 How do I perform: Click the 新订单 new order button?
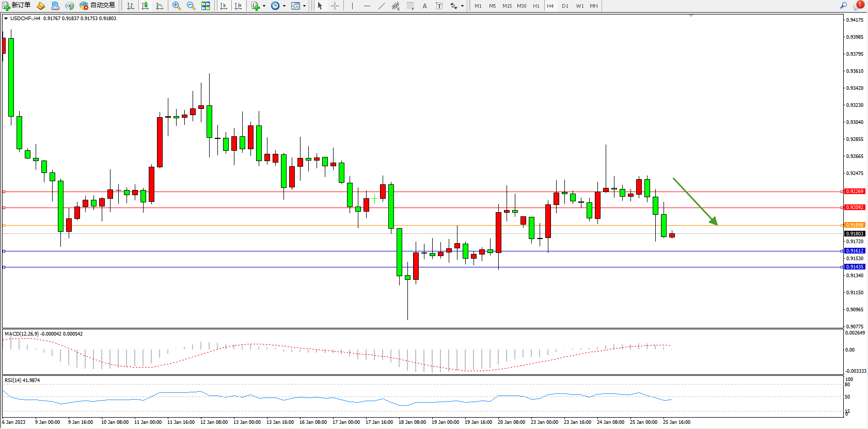[x=17, y=6]
